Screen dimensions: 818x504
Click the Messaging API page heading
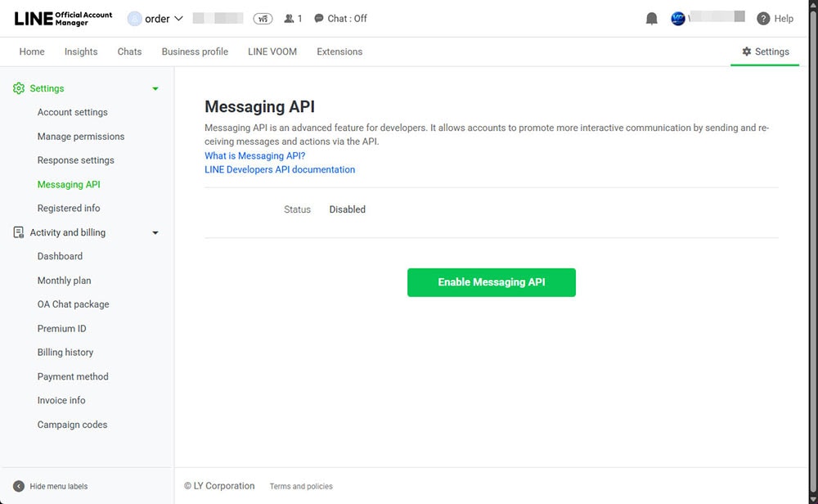260,106
